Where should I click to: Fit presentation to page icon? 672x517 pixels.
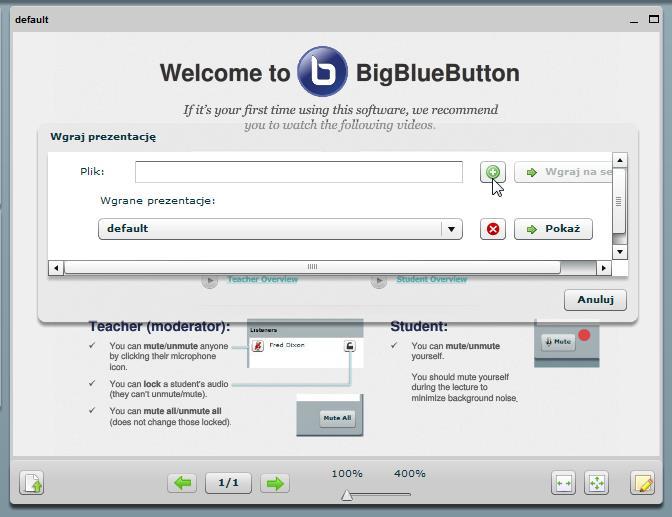point(597,483)
